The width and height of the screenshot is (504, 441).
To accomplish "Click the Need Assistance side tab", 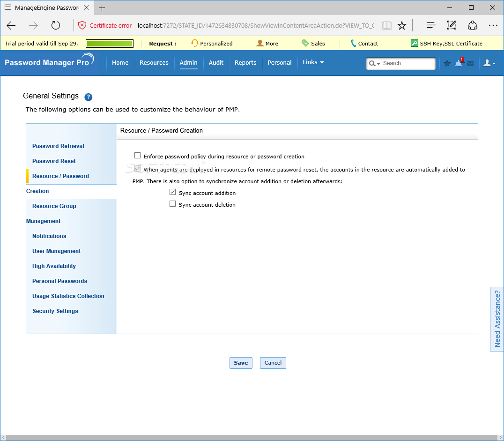I will [x=497, y=319].
